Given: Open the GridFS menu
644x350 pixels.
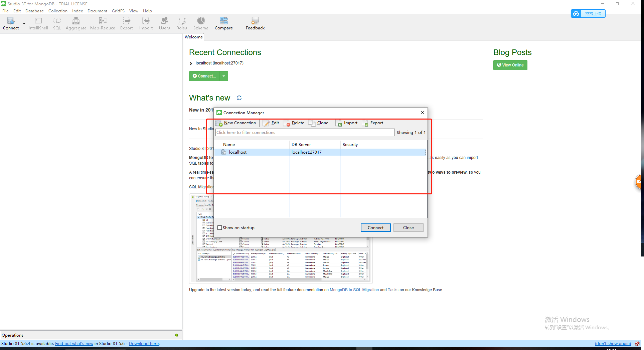Looking at the screenshot, I should tap(118, 11).
